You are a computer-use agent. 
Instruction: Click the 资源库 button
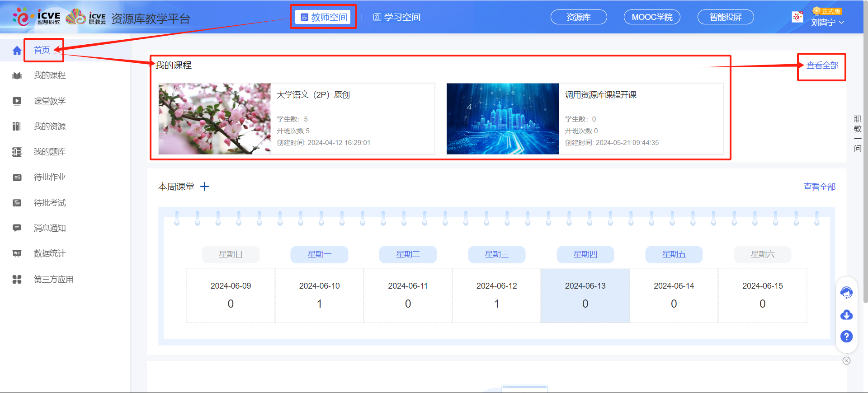click(579, 17)
